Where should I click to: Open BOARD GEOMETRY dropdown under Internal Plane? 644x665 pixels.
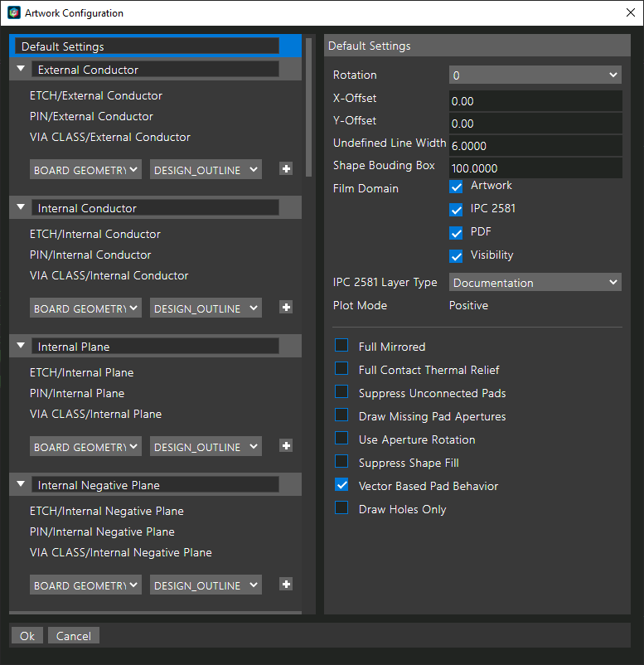point(85,447)
